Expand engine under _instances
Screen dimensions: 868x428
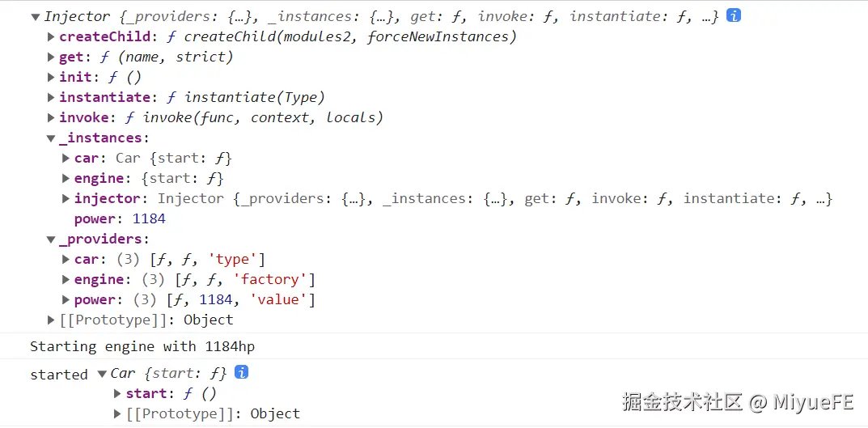point(66,178)
